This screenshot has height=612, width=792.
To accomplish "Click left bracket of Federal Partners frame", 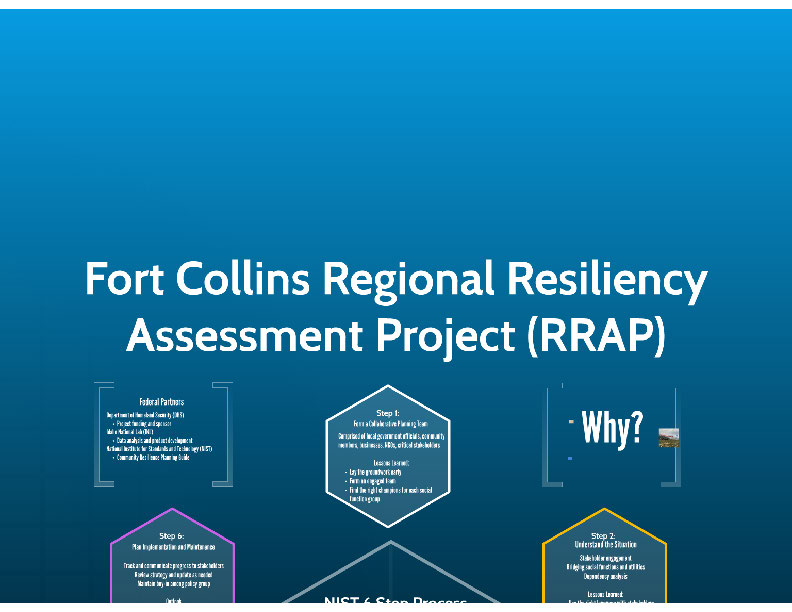I will point(98,434).
